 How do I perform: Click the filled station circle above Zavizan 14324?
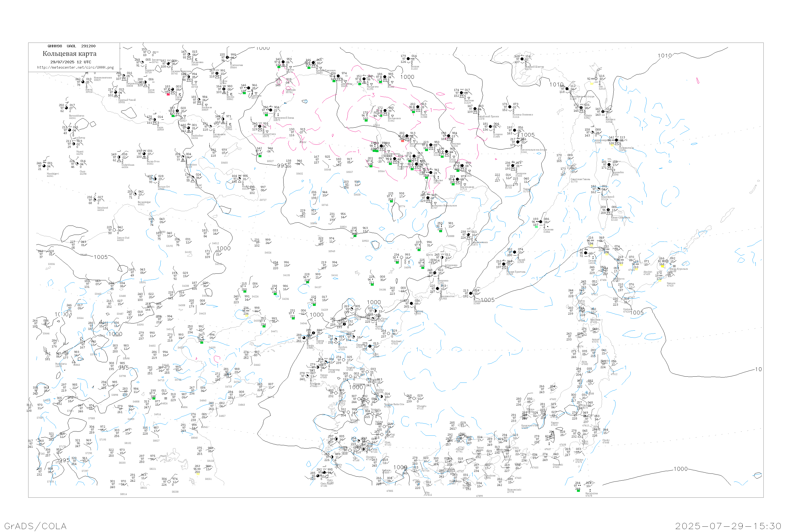tap(586, 253)
